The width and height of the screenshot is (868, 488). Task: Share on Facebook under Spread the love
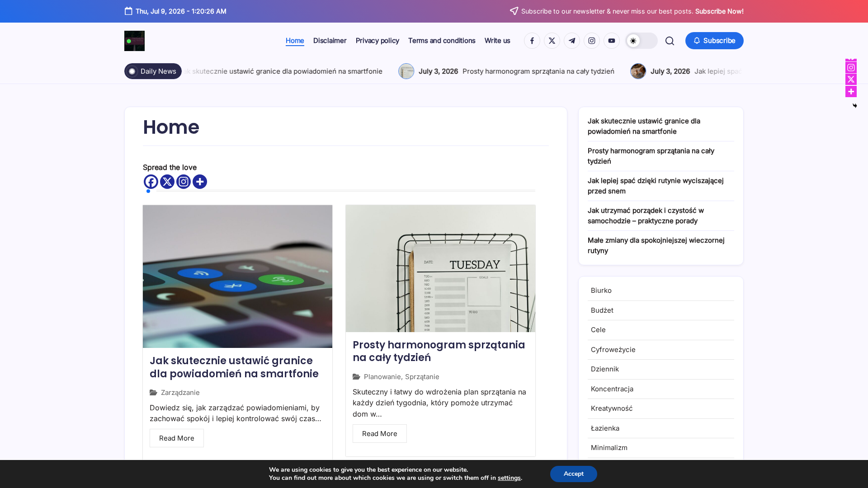(x=151, y=182)
